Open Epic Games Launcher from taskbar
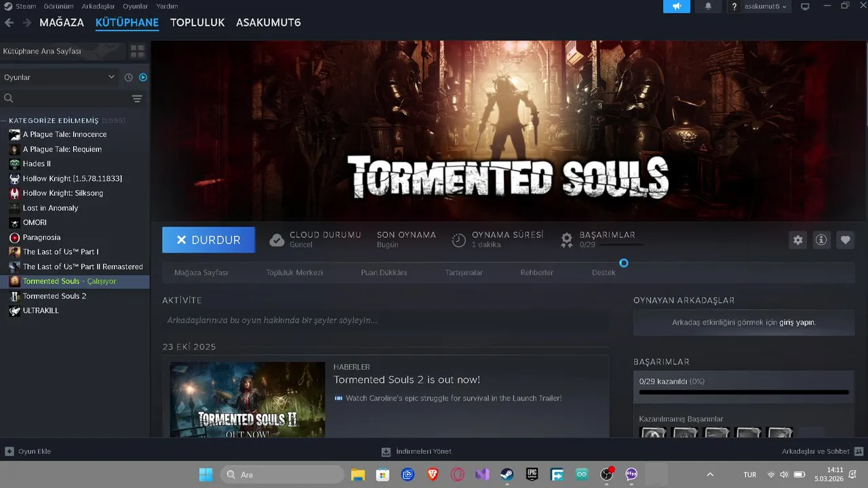The width and height of the screenshot is (868, 488). pos(532,474)
